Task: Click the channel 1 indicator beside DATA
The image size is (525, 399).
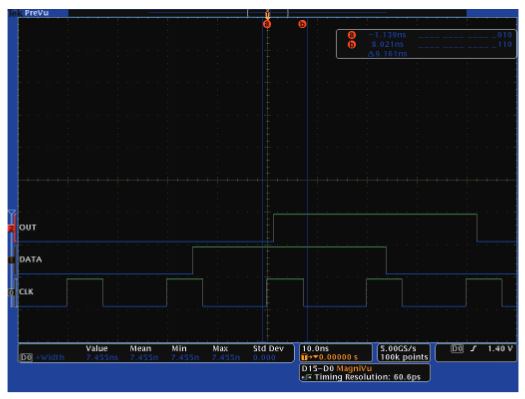Action: tap(11, 260)
